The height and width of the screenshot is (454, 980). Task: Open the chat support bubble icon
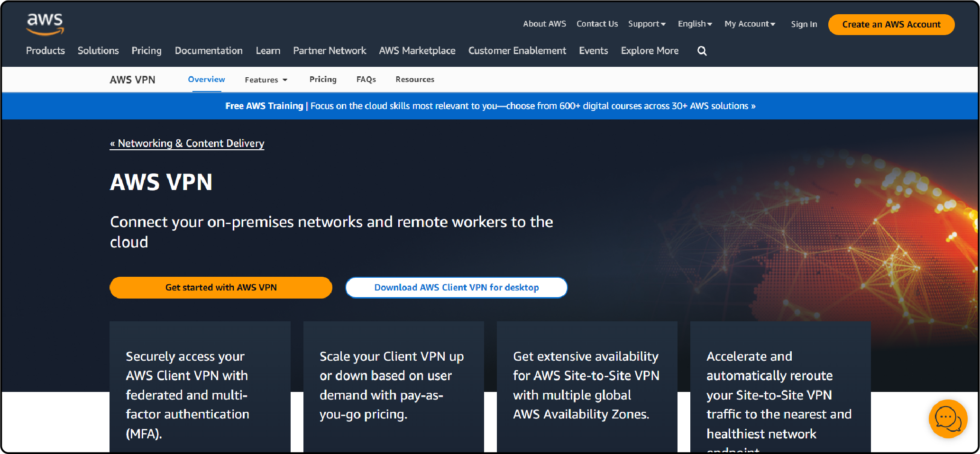948,419
